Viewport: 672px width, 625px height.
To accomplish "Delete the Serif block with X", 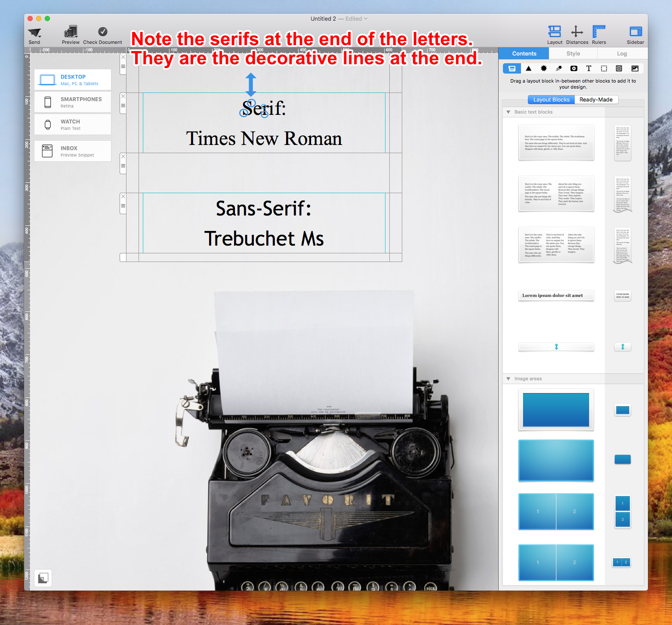I will tap(123, 96).
